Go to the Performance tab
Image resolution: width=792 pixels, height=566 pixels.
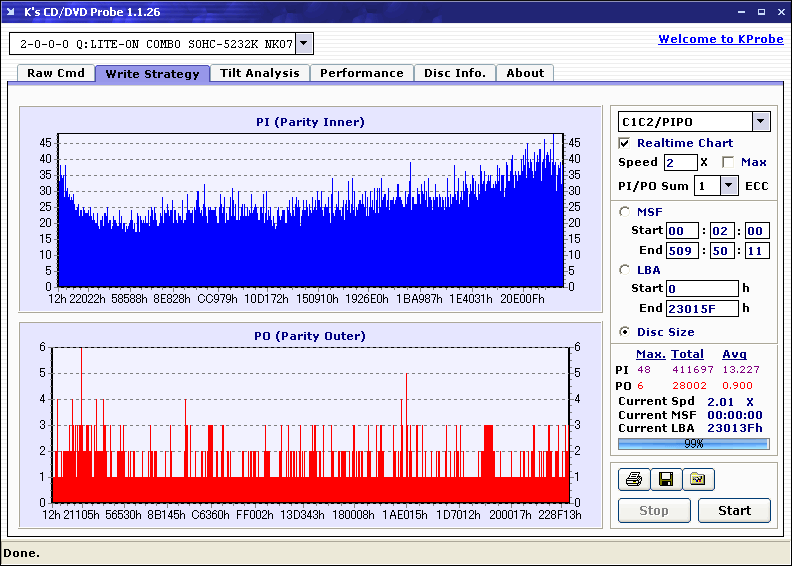pyautogui.click(x=362, y=73)
